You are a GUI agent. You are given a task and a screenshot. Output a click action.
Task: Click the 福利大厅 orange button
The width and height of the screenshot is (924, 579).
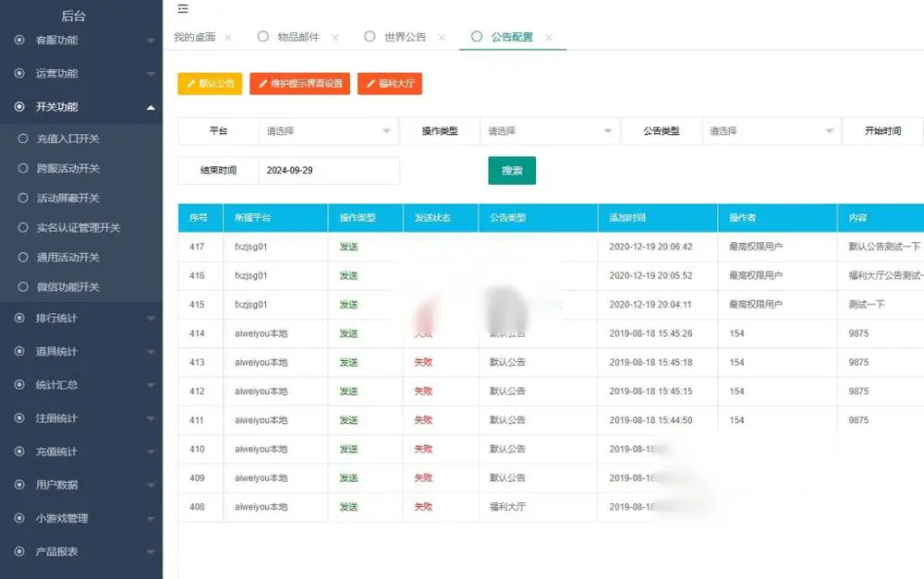(390, 84)
